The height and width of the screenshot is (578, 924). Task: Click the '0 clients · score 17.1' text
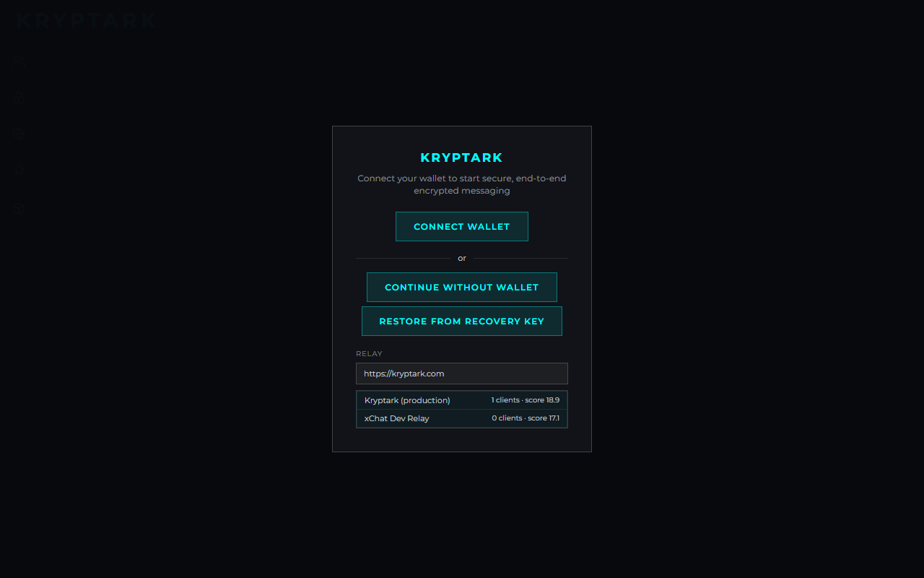[x=526, y=418]
